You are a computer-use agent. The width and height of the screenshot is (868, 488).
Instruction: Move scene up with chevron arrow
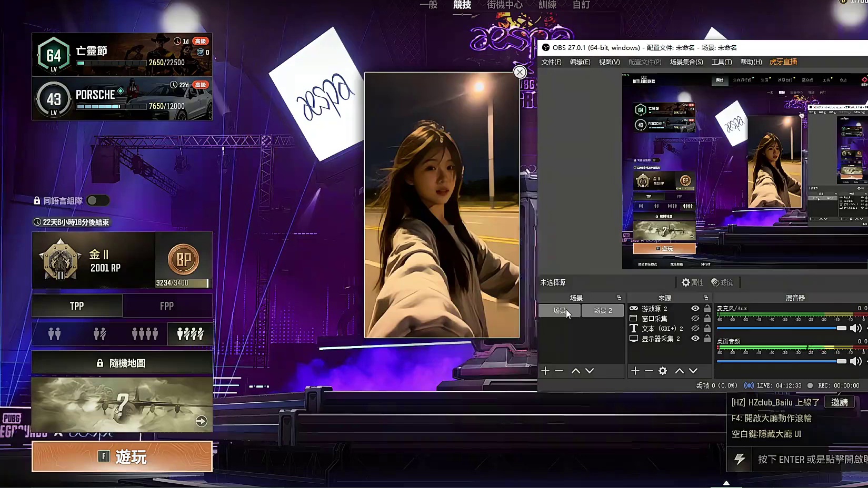(x=576, y=371)
